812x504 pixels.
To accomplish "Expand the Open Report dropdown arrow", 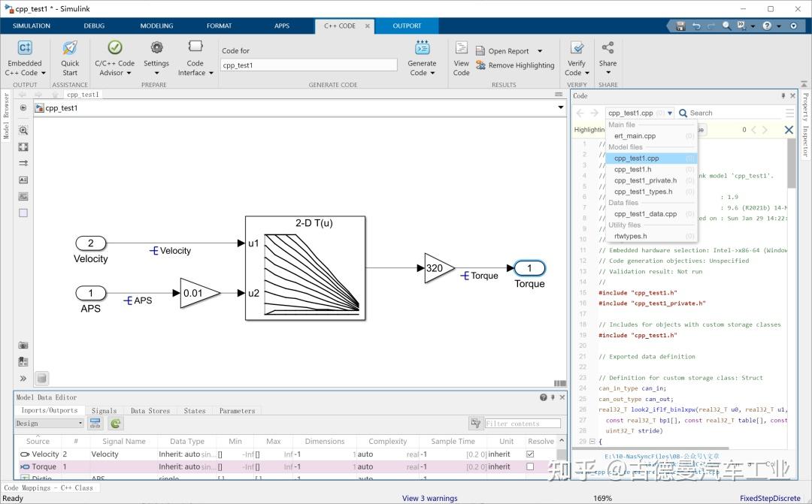I will [538, 51].
